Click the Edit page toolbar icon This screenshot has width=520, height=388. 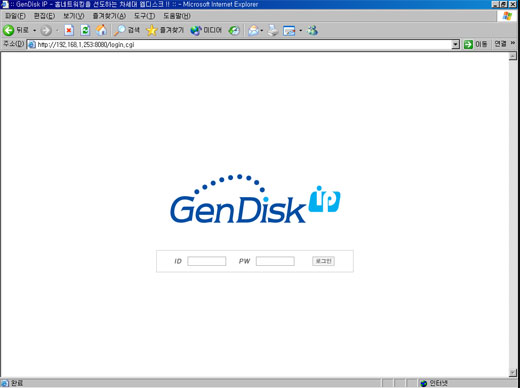click(x=289, y=31)
